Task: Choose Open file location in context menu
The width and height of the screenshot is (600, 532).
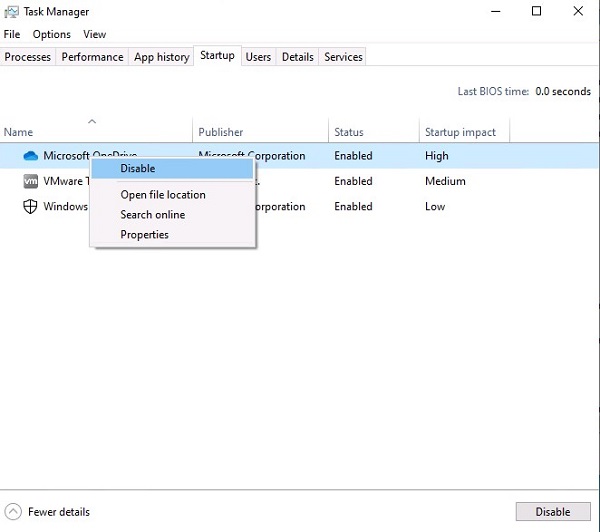Action: [x=172, y=195]
